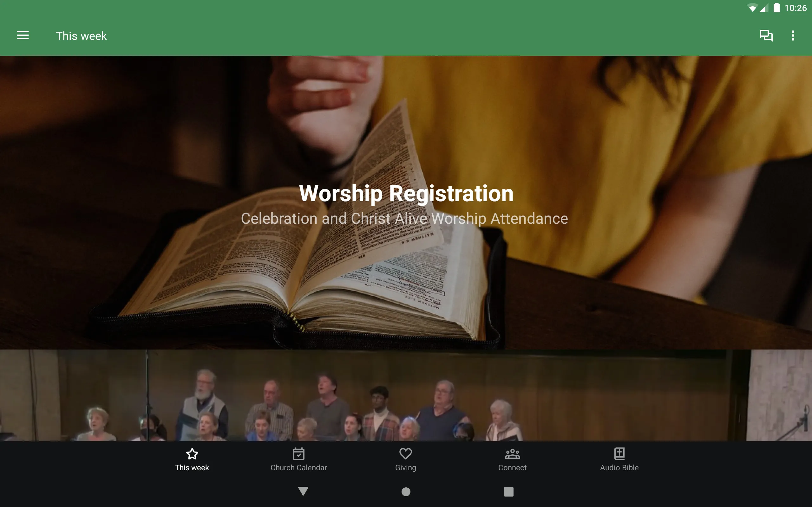Tap the Android back navigation button
The width and height of the screenshot is (812, 507).
303,491
